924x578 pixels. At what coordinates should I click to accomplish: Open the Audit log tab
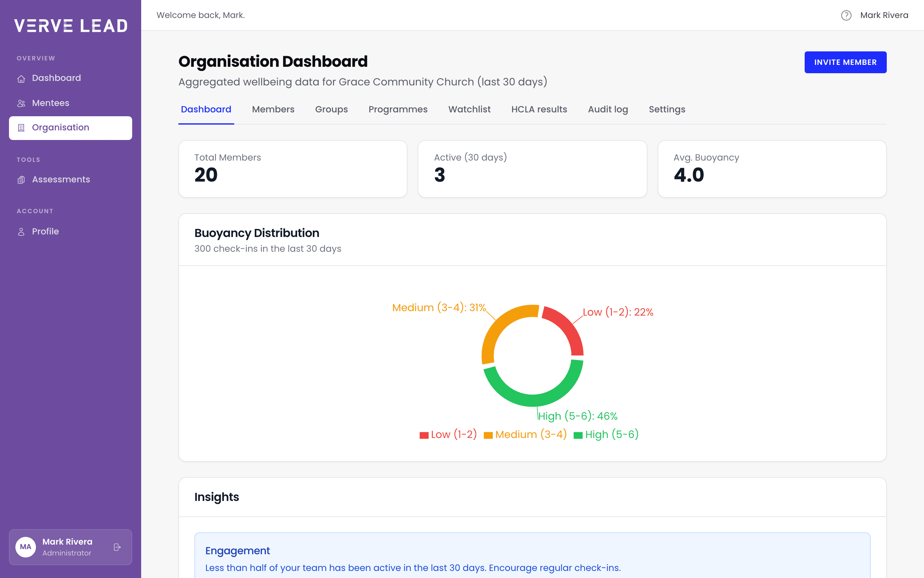(608, 109)
